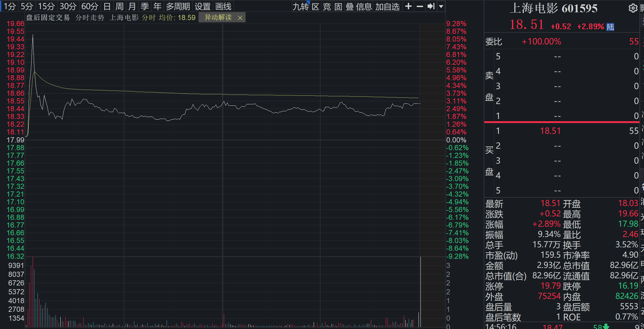The image size is (644, 329).
Task: Switch to the 5分 period tab
Action: pyautogui.click(x=27, y=6)
